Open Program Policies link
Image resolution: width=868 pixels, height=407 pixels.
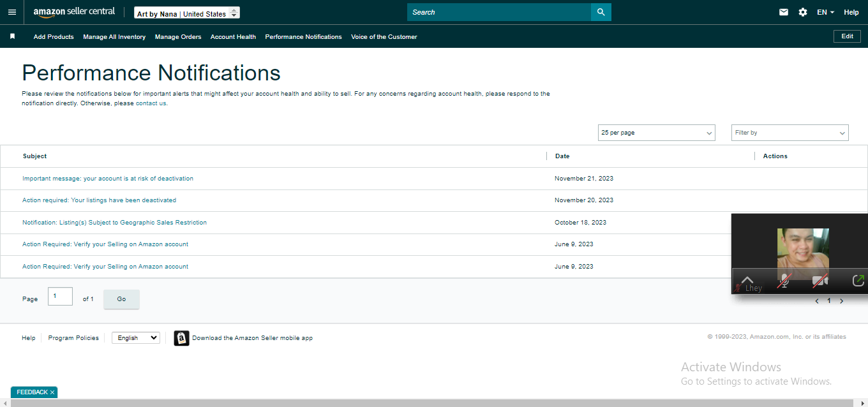pos(73,338)
